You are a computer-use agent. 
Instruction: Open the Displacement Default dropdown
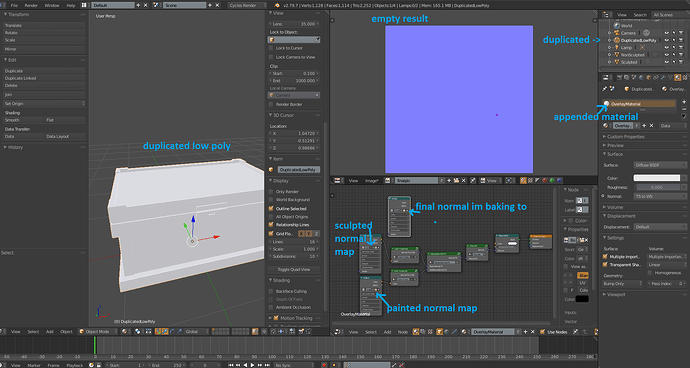tap(660, 227)
